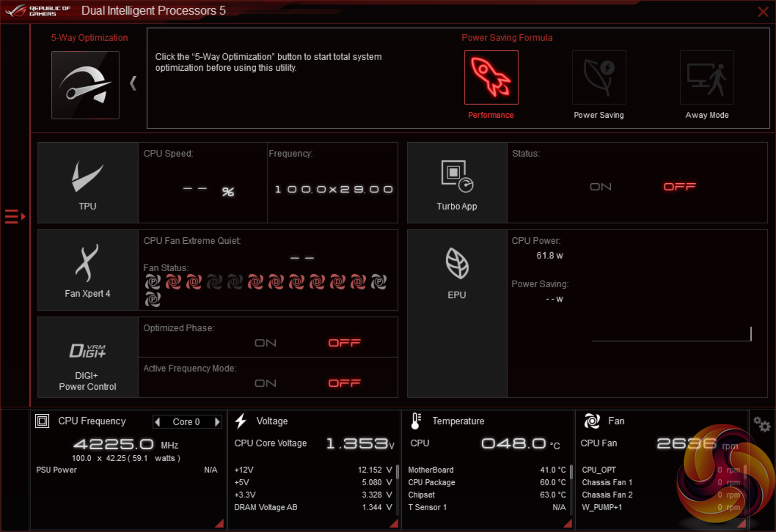Turn Turbo App status ON

pos(600,187)
